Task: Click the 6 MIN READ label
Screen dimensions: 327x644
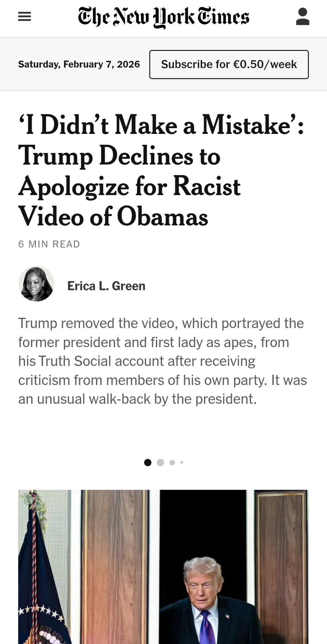Action: (x=49, y=244)
